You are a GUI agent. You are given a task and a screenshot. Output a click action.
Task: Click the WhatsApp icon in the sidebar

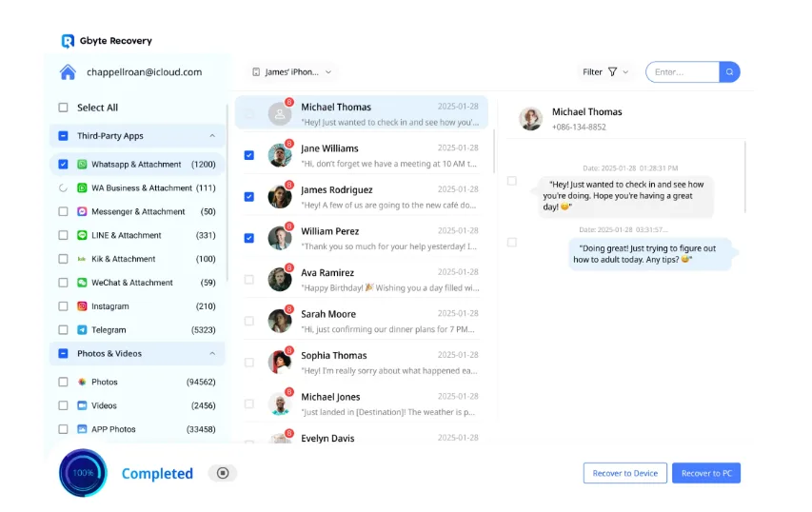point(82,164)
